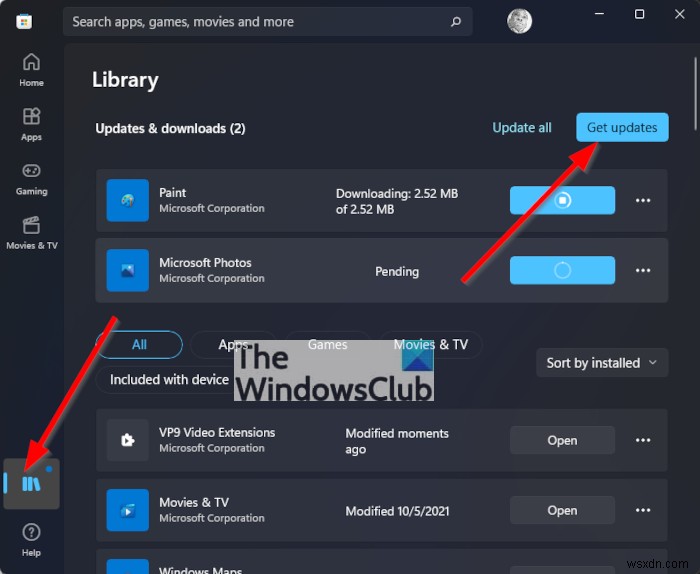Click Update all link

point(521,128)
